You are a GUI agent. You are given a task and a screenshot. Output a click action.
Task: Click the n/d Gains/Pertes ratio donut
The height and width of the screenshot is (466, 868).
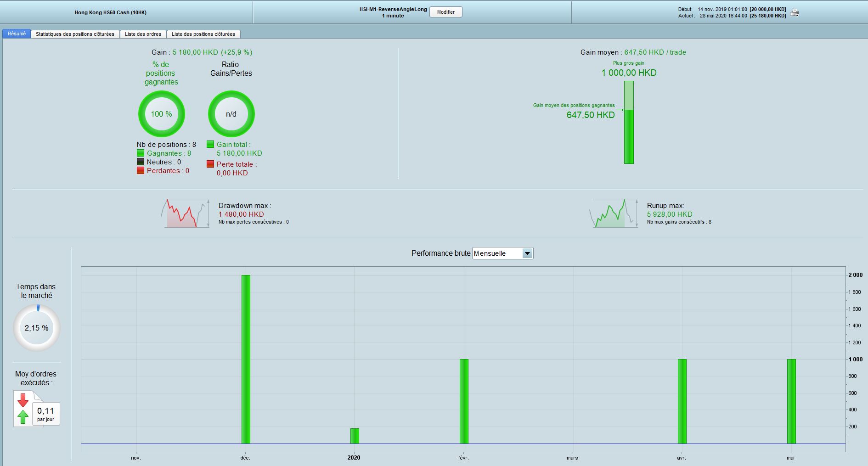coord(231,114)
